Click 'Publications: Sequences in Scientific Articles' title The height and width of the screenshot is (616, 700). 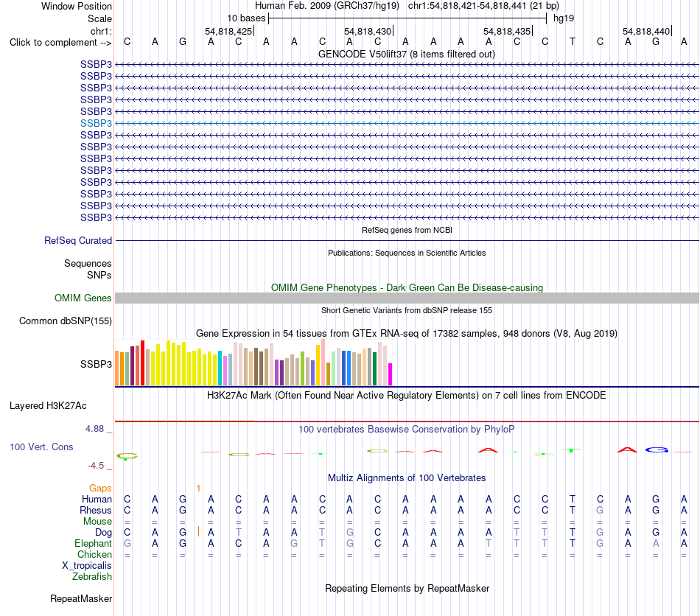pos(407,253)
